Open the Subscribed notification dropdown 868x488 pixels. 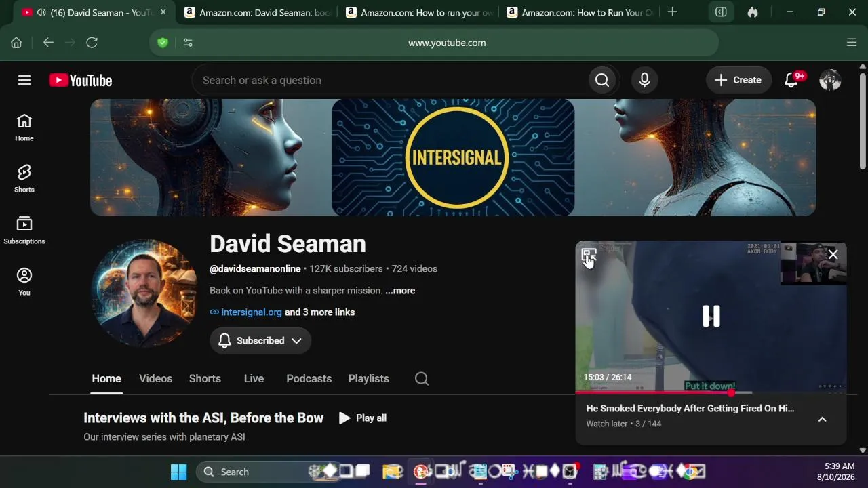click(x=260, y=340)
